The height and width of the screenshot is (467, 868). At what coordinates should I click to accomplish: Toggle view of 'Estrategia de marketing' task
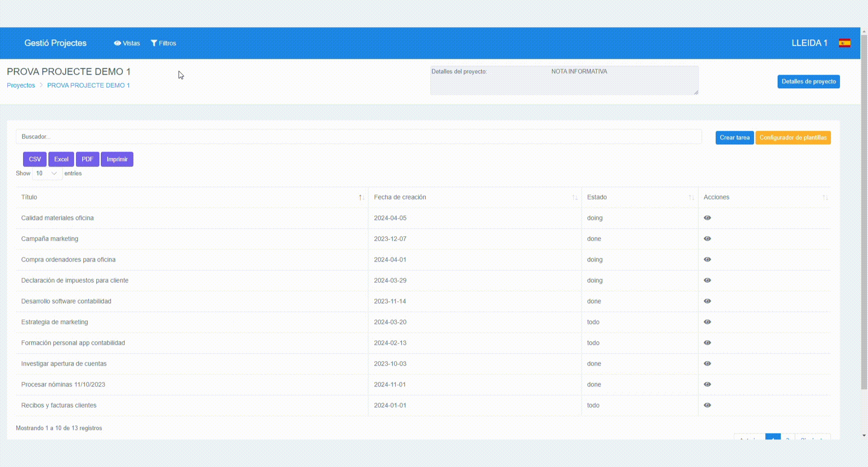click(708, 322)
